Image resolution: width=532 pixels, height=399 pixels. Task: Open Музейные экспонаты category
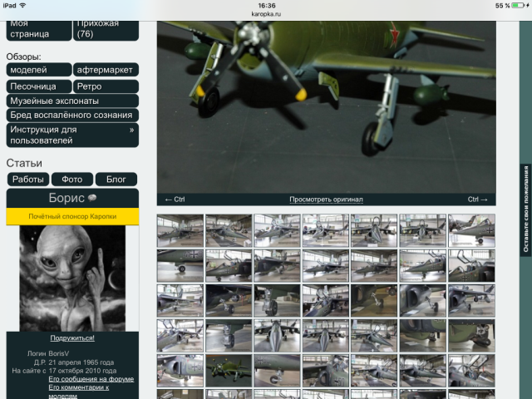click(72, 101)
